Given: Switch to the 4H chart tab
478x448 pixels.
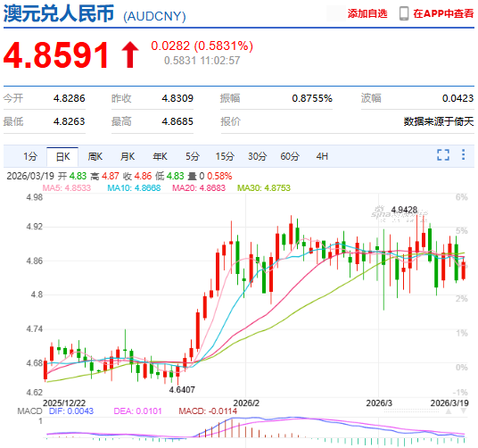Looking at the screenshot, I should point(322,156).
